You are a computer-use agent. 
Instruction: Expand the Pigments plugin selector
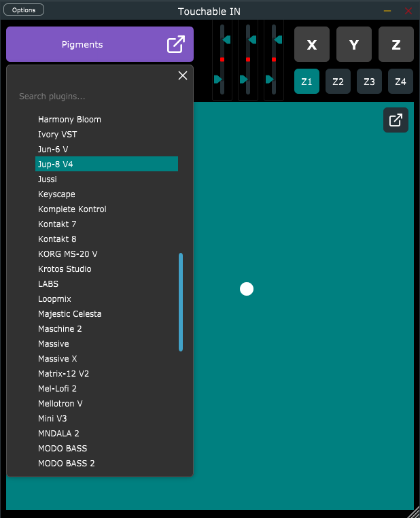pyautogui.click(x=82, y=45)
